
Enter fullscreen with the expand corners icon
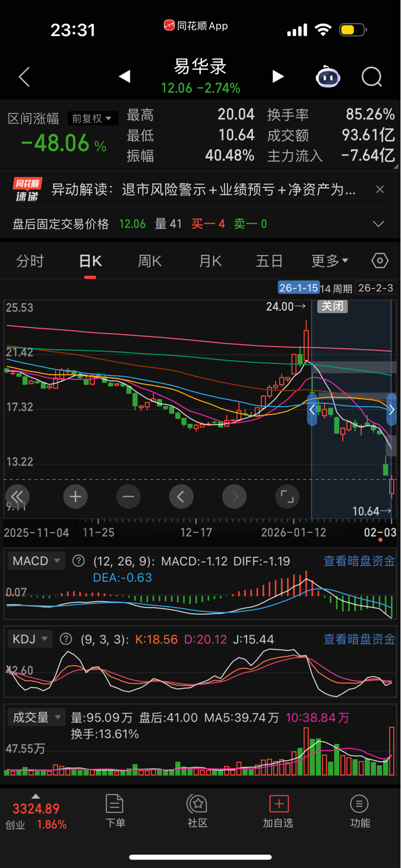click(x=287, y=496)
